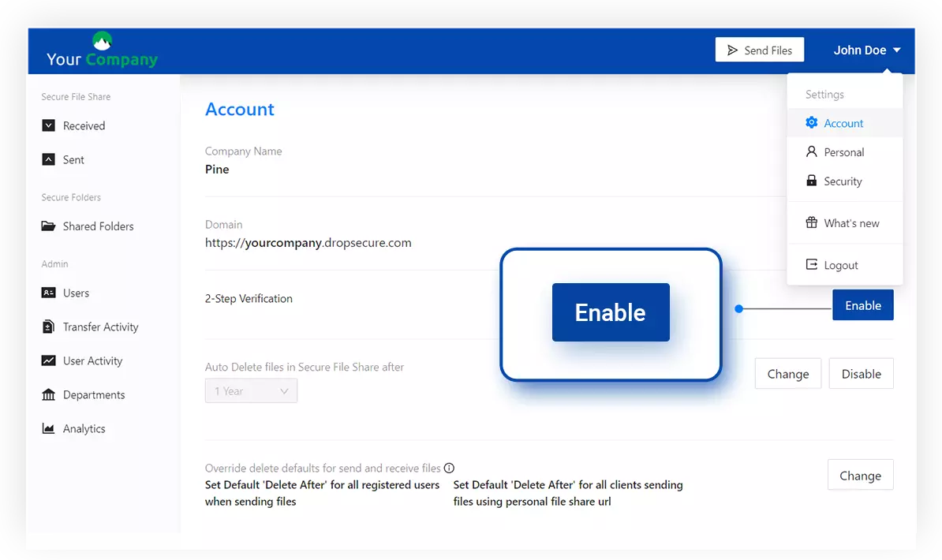Select the Sent items icon

click(x=48, y=159)
